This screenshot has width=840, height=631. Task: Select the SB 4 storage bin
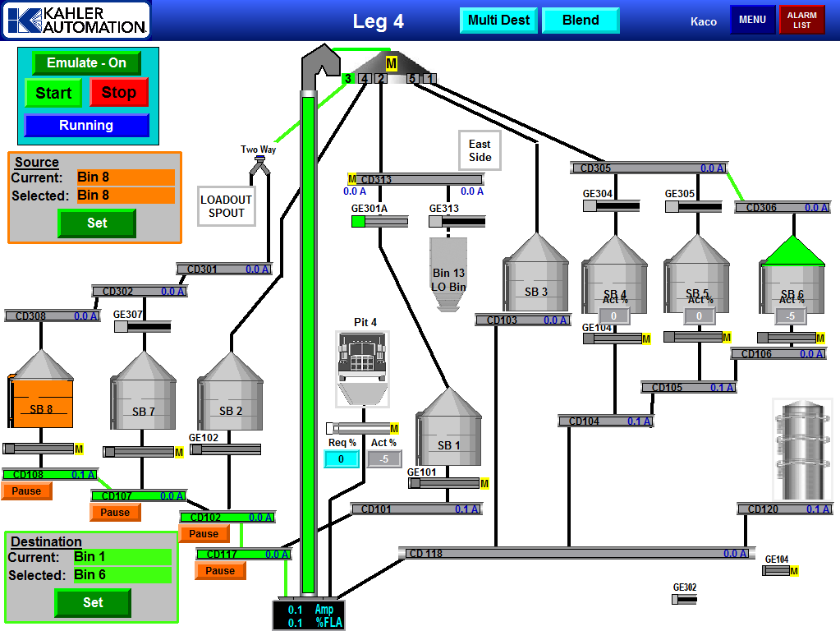(x=614, y=274)
